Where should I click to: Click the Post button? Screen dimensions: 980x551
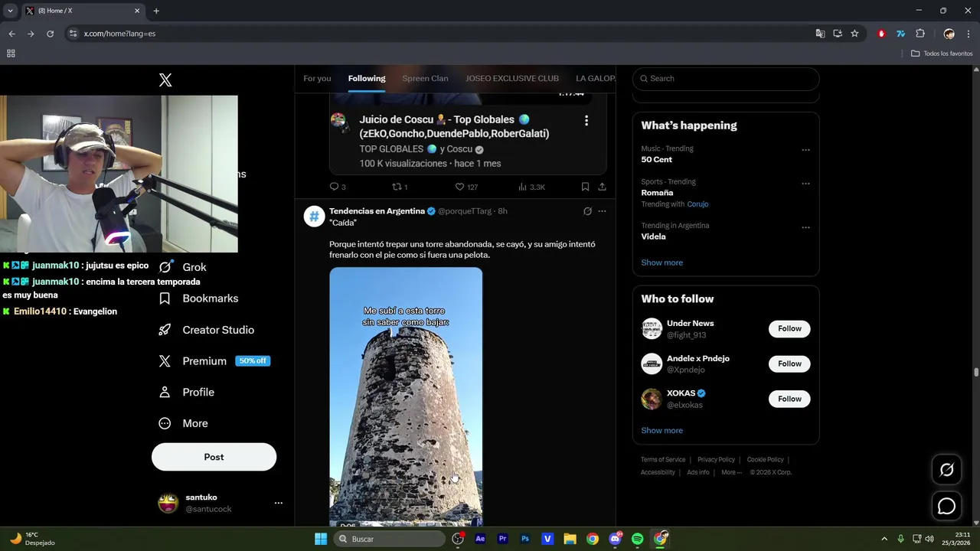[214, 457]
